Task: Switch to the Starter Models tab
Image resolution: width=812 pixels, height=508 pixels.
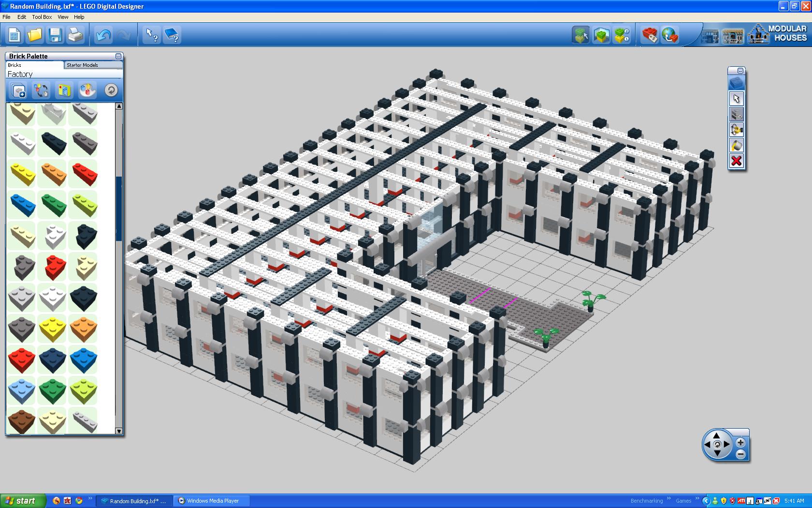Action: [x=93, y=65]
